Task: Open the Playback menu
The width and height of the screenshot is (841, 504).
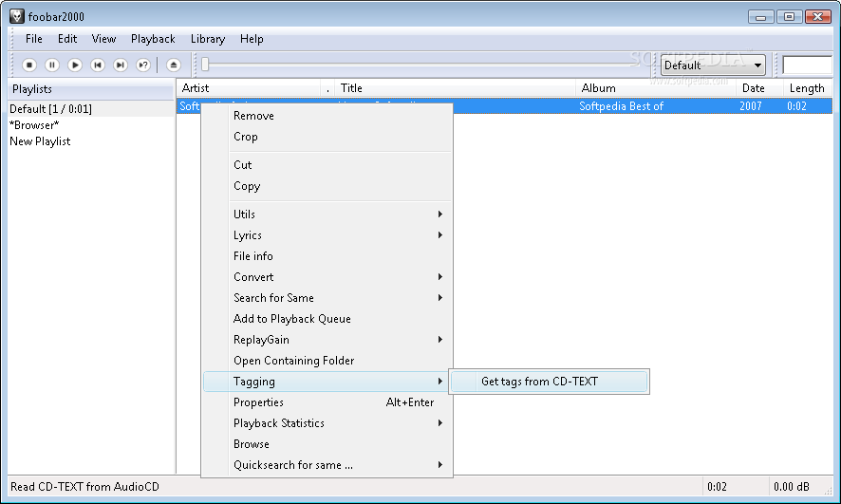Action: point(153,39)
